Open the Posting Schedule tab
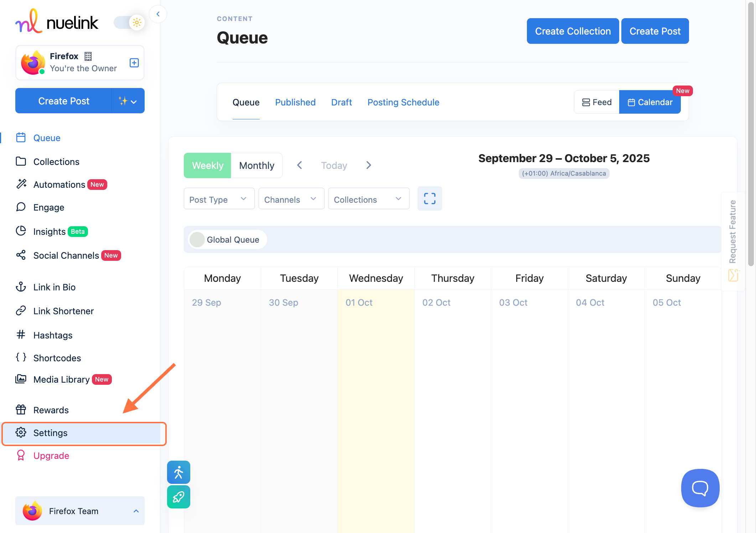This screenshot has height=533, width=756. point(403,102)
